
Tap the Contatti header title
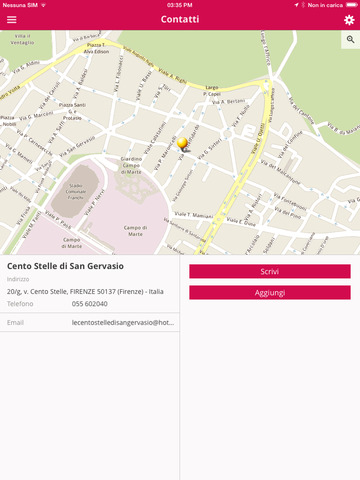tap(180, 19)
